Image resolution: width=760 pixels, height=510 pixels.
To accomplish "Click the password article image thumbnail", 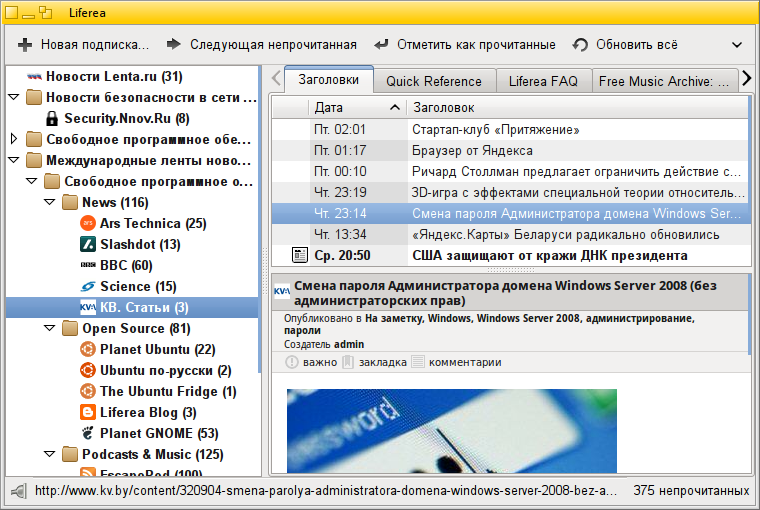I will pos(452,431).
